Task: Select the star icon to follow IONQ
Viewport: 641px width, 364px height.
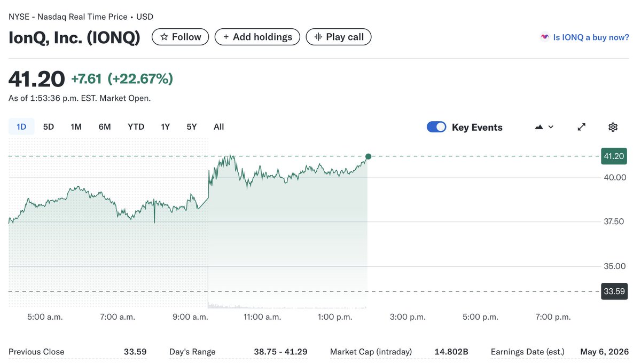Action: [x=165, y=36]
